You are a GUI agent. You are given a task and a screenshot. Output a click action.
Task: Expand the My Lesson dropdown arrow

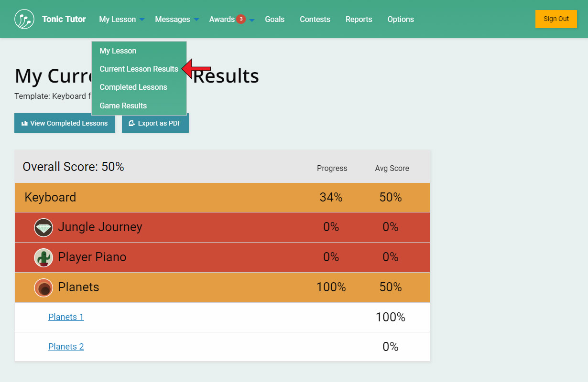pyautogui.click(x=142, y=20)
